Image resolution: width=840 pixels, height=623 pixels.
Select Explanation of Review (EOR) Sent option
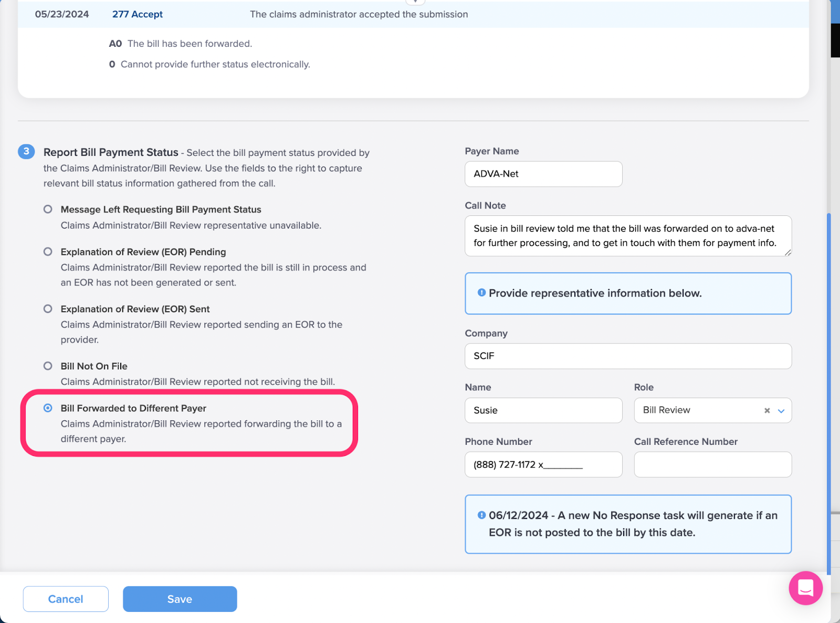[48, 309]
